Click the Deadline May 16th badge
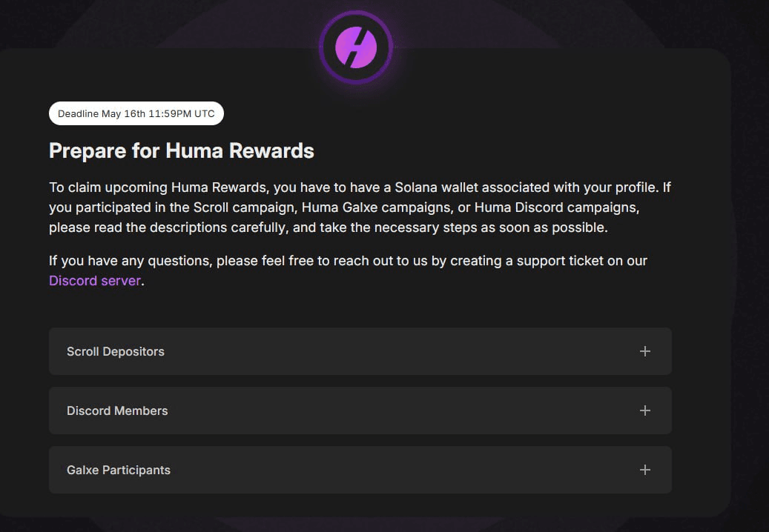 pyautogui.click(x=136, y=114)
